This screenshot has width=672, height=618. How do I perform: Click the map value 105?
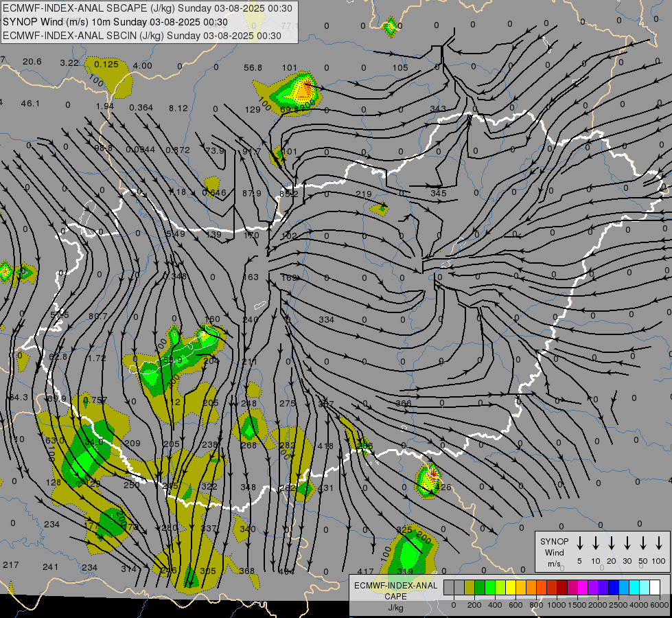400,68
